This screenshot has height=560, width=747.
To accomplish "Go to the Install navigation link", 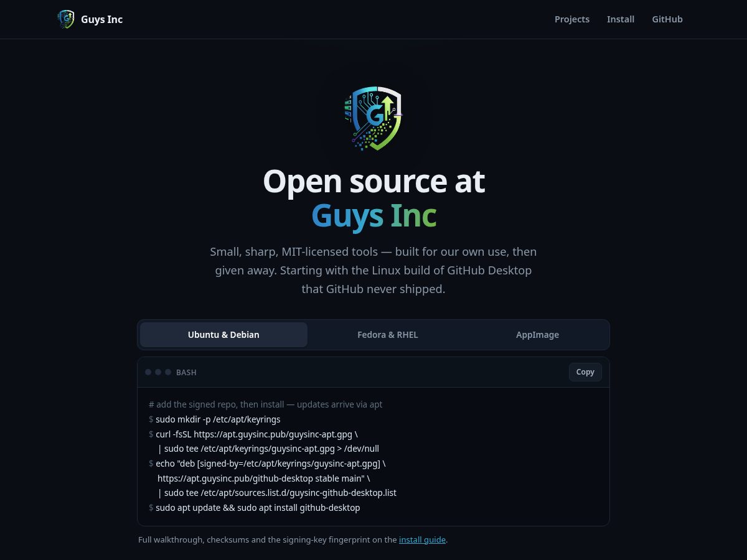I will click(621, 19).
